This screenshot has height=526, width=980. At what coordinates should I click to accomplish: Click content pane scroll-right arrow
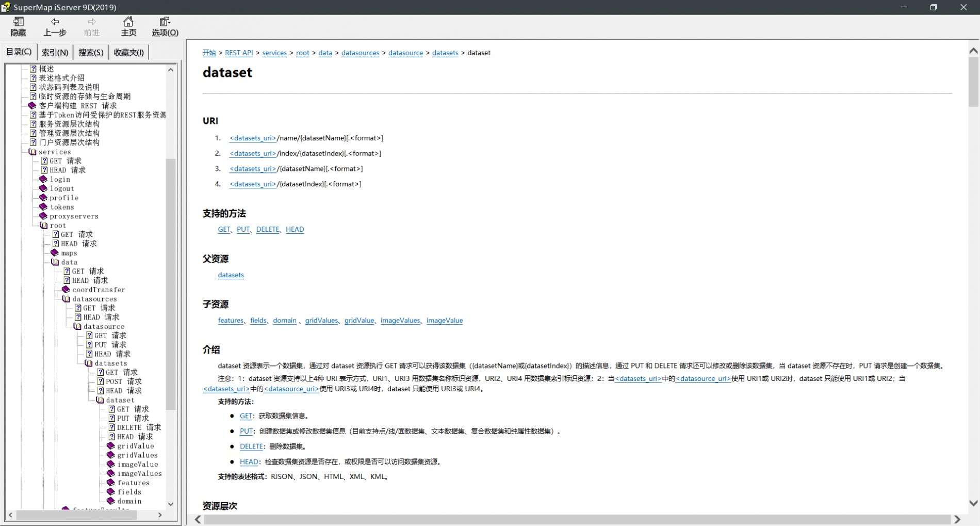[957, 519]
